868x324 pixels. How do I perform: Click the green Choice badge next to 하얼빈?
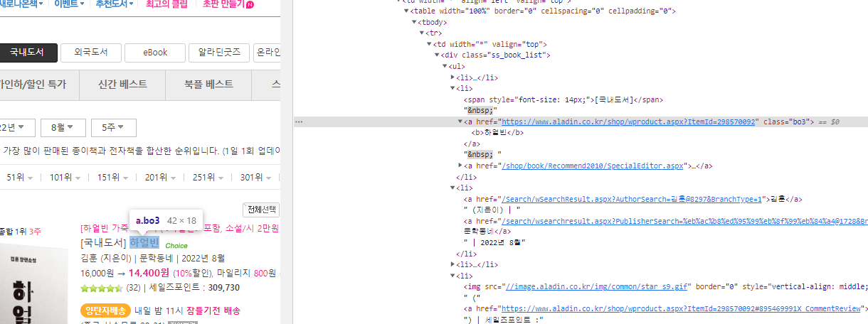click(x=176, y=246)
